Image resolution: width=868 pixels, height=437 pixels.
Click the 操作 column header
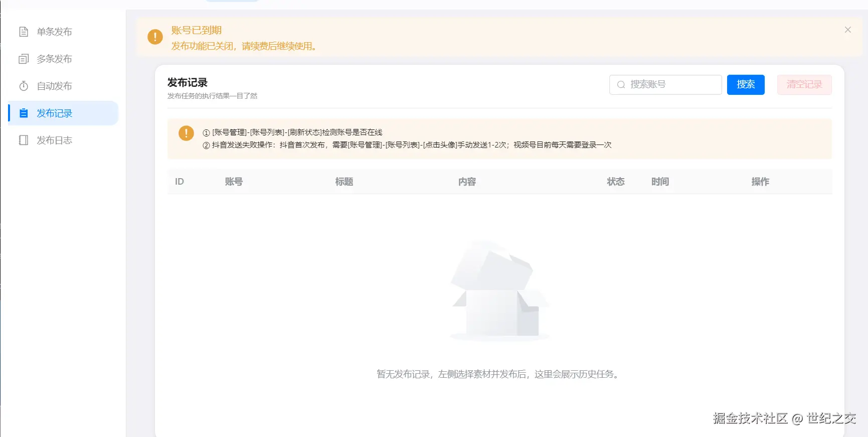point(760,182)
